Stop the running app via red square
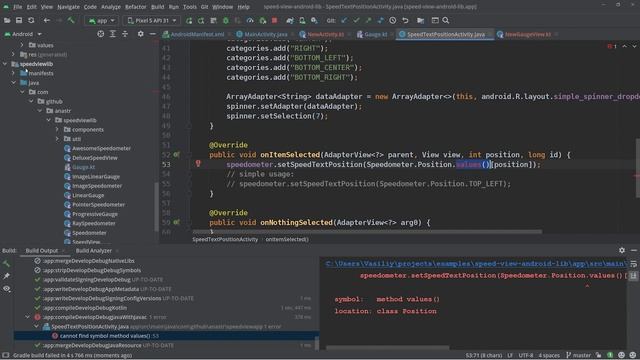The width and height of the screenshot is (640, 360). click(275, 20)
